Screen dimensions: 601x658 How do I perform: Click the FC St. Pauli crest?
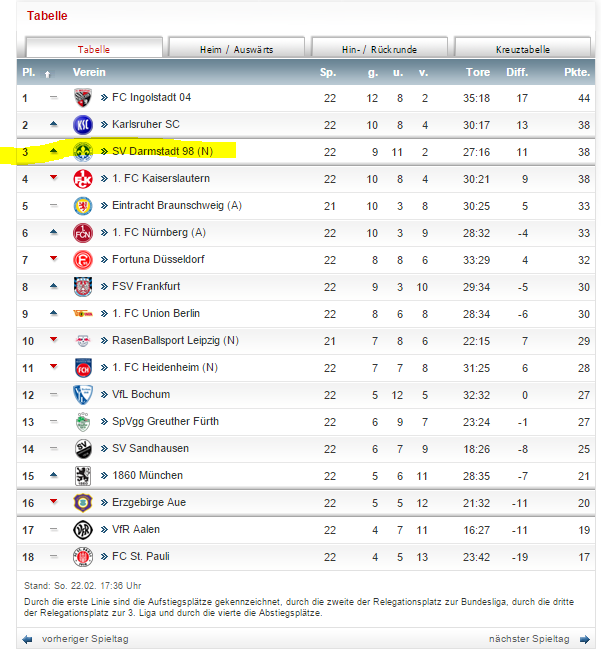click(83, 557)
